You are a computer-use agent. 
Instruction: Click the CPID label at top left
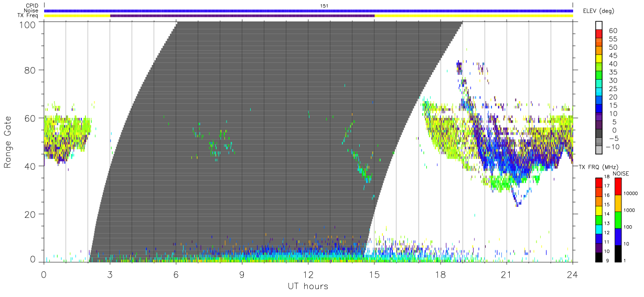click(31, 6)
